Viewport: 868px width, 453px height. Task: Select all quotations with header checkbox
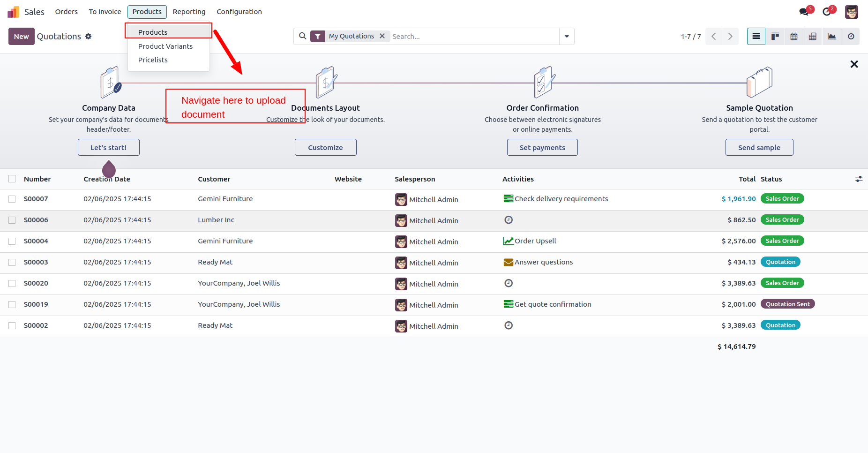click(12, 179)
